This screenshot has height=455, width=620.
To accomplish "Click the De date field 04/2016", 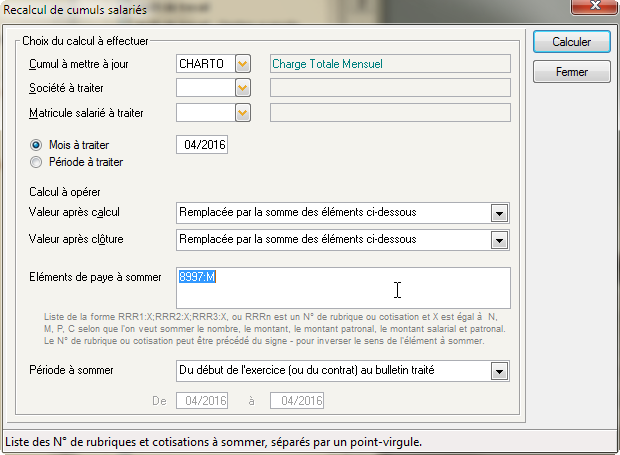I will [x=202, y=401].
